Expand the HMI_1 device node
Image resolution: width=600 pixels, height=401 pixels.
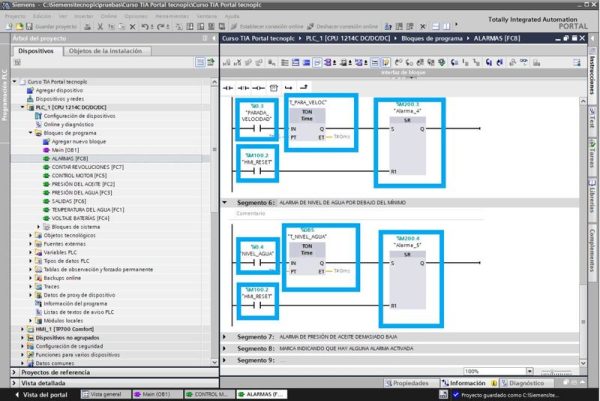pos(23,329)
